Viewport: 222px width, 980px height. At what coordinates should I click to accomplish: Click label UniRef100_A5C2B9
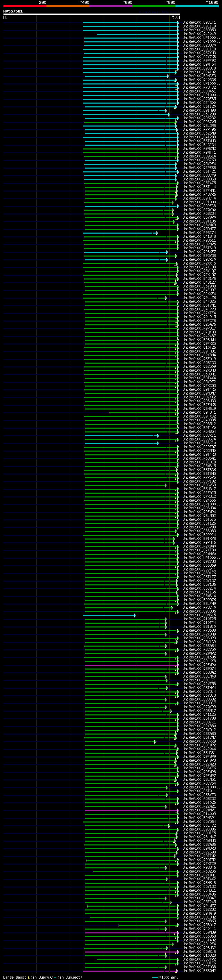pyautogui.click(x=199, y=114)
